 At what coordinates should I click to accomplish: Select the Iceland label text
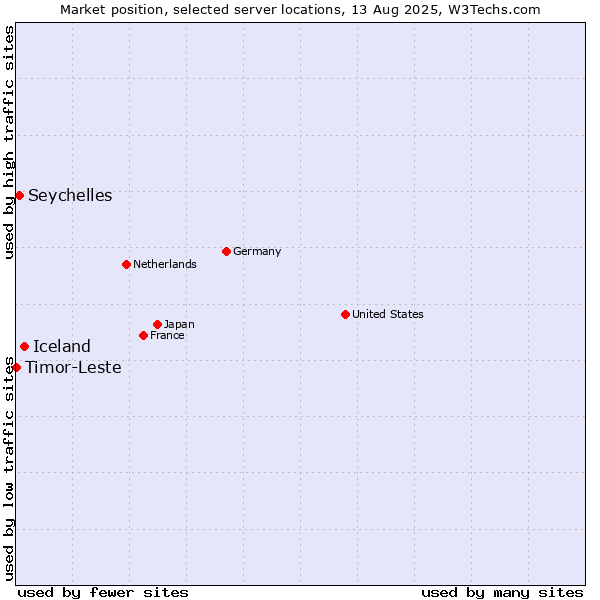[62, 346]
